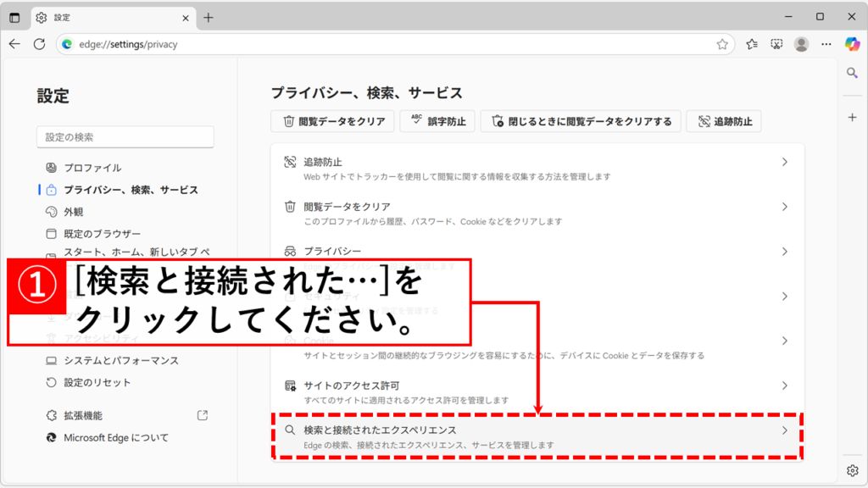Click the サイトのアクセス許可 row title
Image resolution: width=868 pixels, height=488 pixels.
(352, 385)
